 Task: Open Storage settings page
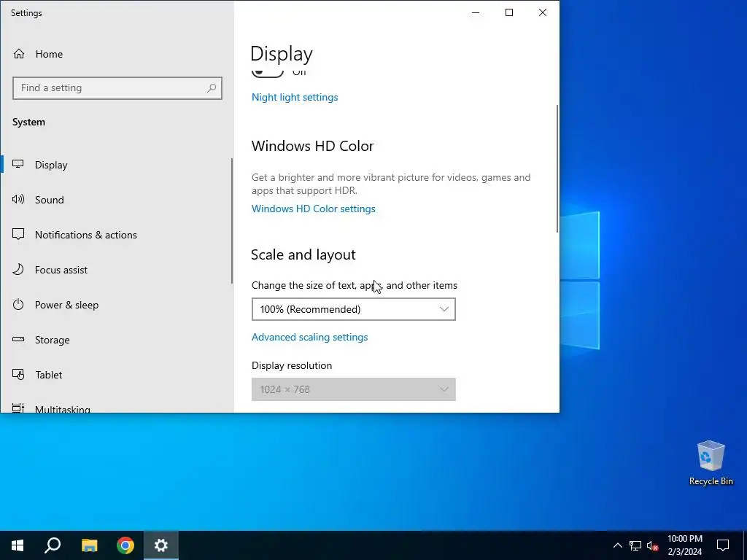coord(52,340)
